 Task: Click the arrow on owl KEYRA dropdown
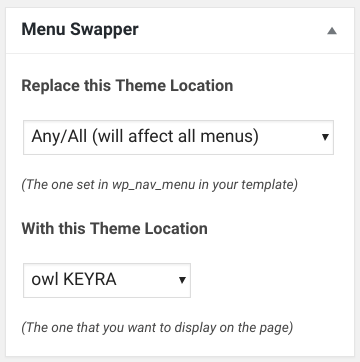click(182, 280)
